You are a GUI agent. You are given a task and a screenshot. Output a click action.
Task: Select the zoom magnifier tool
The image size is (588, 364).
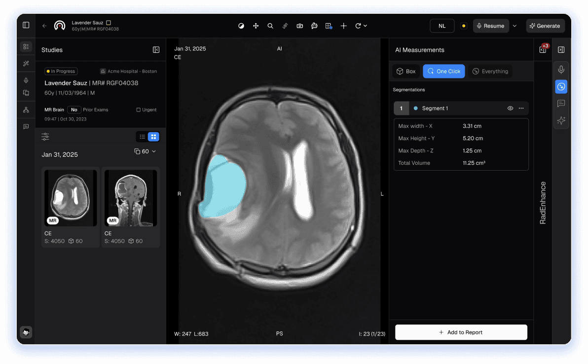coord(270,26)
